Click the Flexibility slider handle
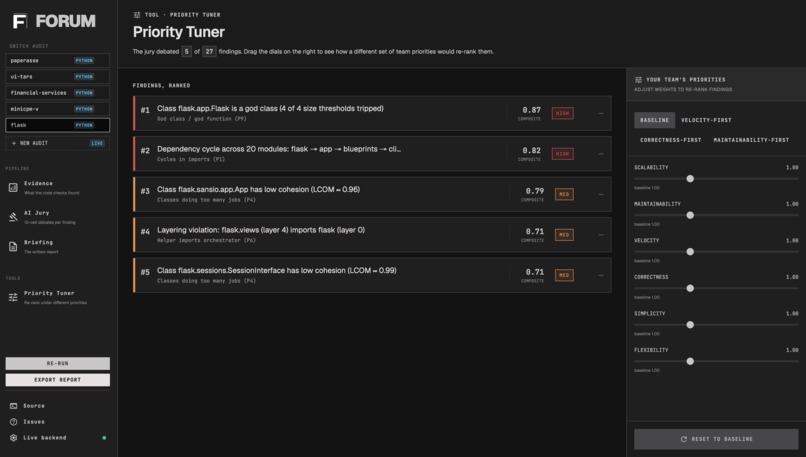Viewport: 806px width, 457px height. pos(690,361)
